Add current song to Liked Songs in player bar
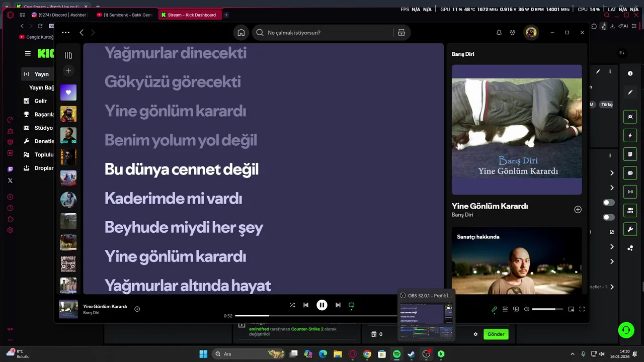 click(x=137, y=309)
